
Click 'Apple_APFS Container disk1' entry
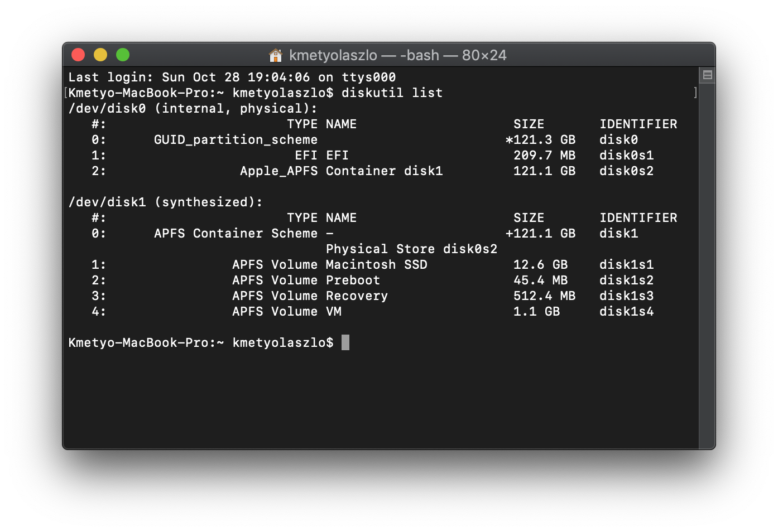coord(342,171)
